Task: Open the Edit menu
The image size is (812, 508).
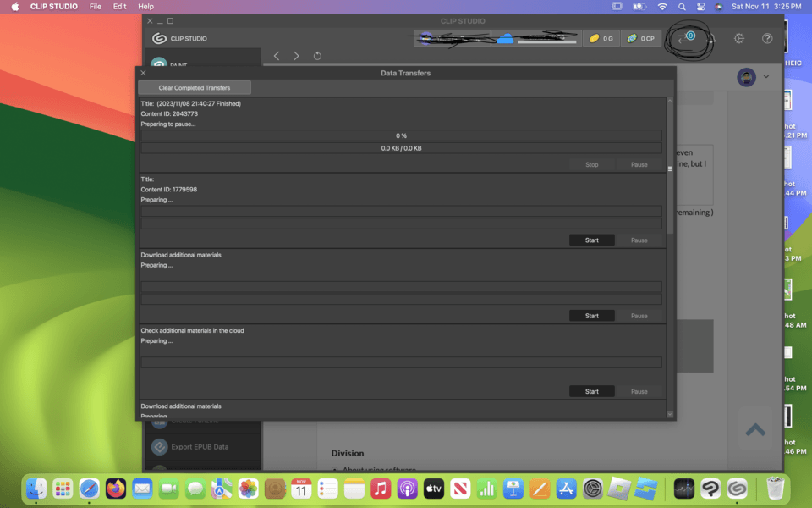Action: pos(120,6)
